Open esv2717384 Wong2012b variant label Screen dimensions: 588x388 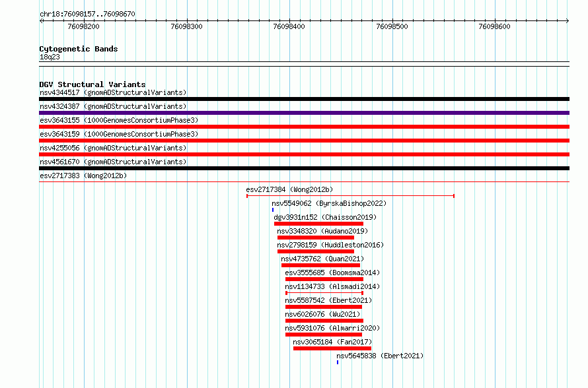click(289, 189)
